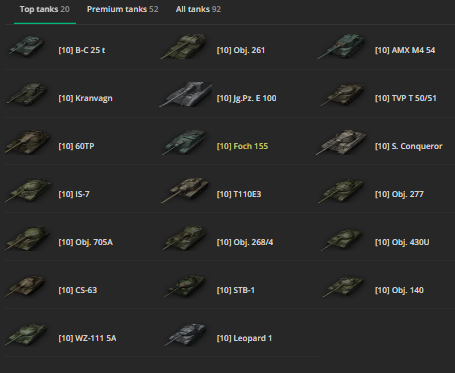The image size is (455, 373).
Task: Open the All tanks tab
Action: 198,9
